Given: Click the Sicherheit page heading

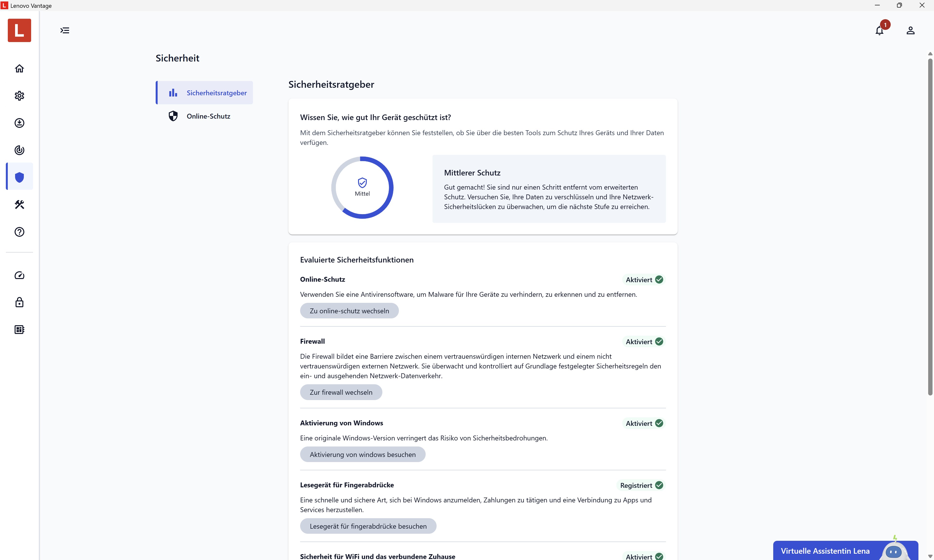Looking at the screenshot, I should 178,58.
